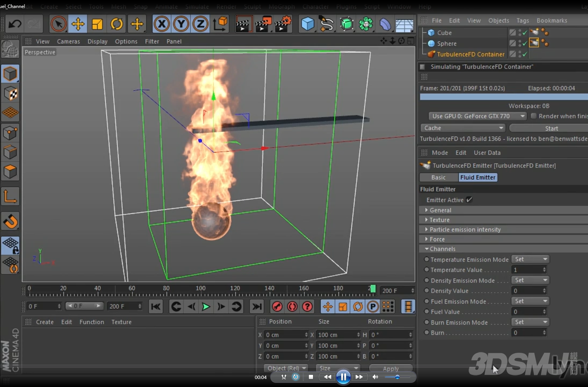The width and height of the screenshot is (588, 387).
Task: Expand the Force section
Action: pos(504,239)
